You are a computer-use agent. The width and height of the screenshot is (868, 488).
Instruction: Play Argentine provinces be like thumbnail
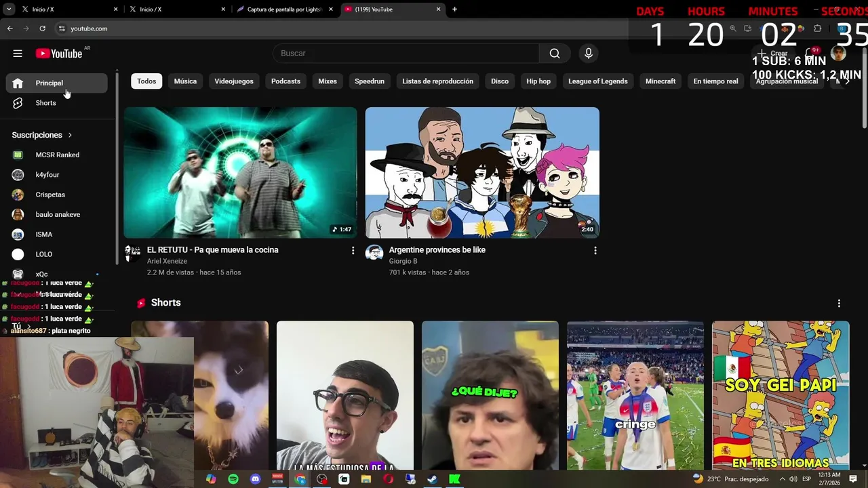(x=482, y=173)
